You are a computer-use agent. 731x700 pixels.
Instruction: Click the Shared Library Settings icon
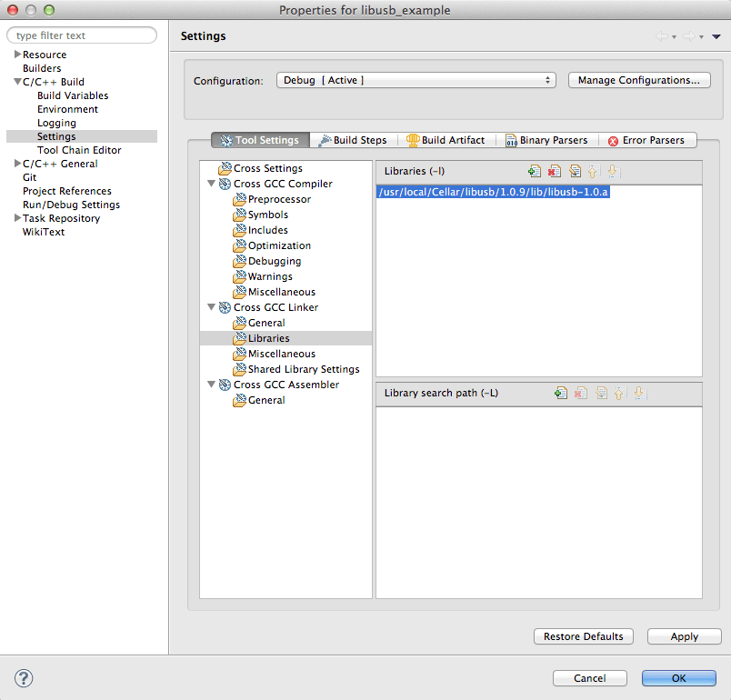click(240, 369)
